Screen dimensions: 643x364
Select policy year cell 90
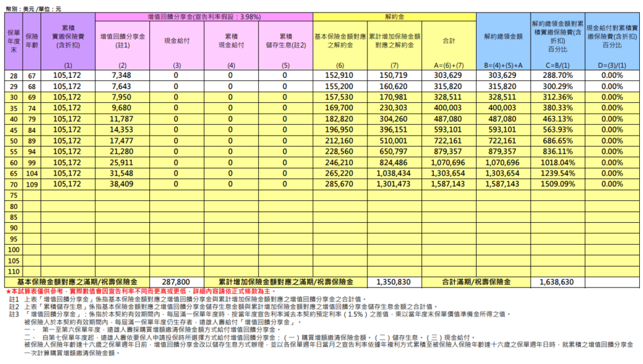coord(14,228)
